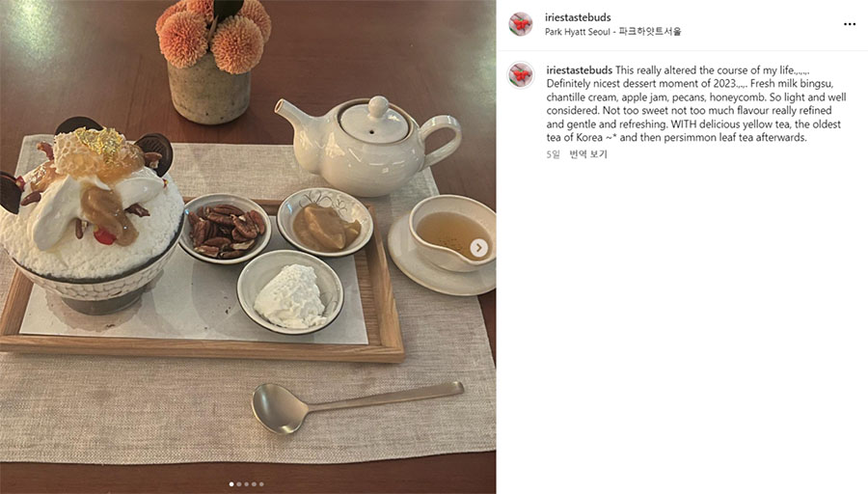Select the fourth carousel indicator dot
This screenshot has height=494, width=868.
(x=254, y=484)
